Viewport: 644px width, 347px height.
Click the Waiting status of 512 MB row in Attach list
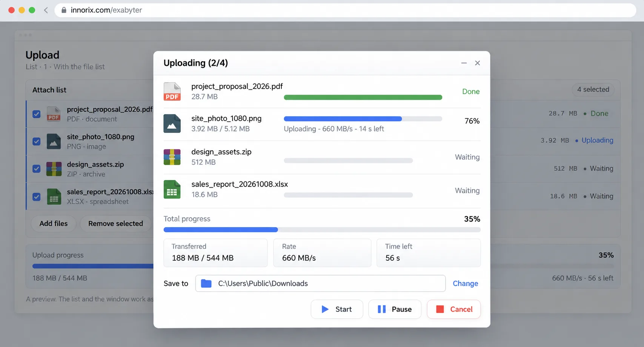coord(601,168)
